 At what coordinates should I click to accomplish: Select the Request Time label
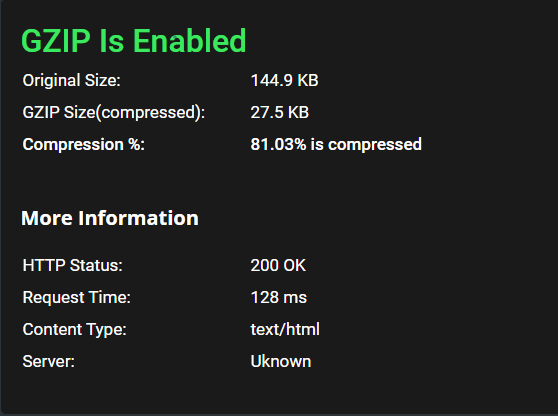pyautogui.click(x=77, y=297)
